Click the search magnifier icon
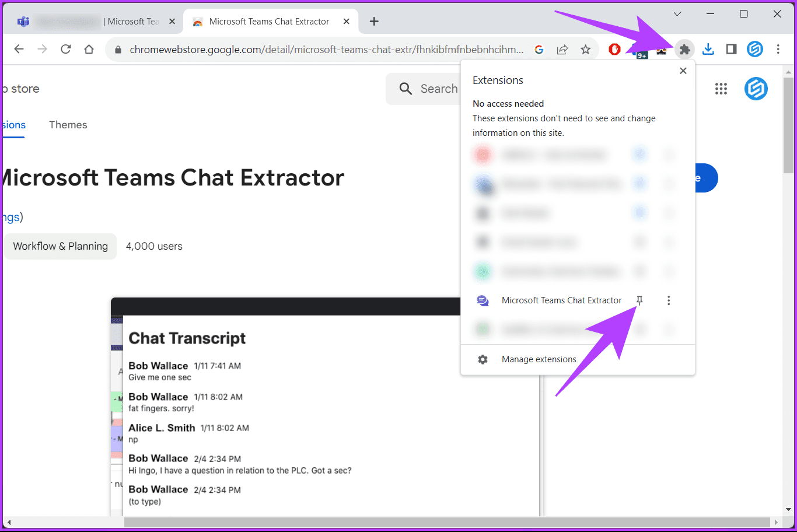This screenshot has width=797, height=532. [x=406, y=89]
